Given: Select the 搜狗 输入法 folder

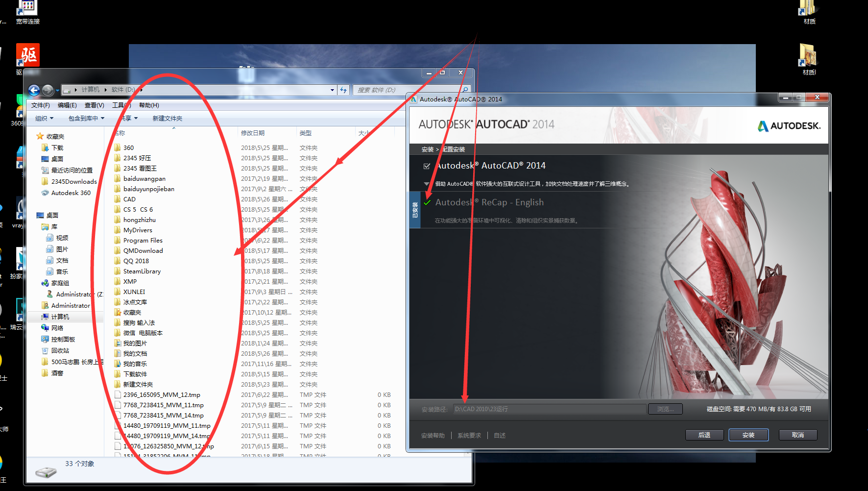Looking at the screenshot, I should coord(139,322).
